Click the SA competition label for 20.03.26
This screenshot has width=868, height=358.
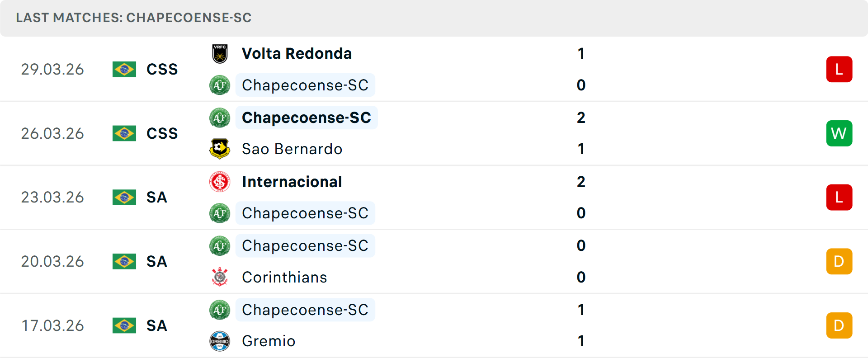(157, 261)
